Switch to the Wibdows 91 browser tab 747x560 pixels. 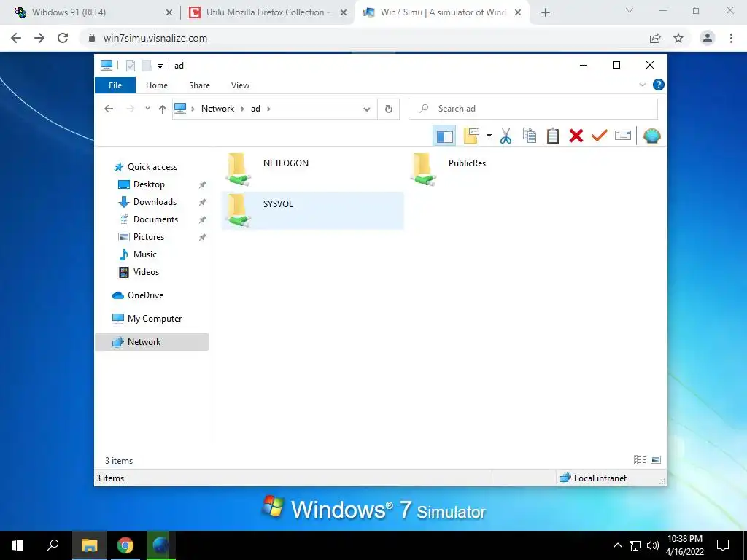click(94, 12)
